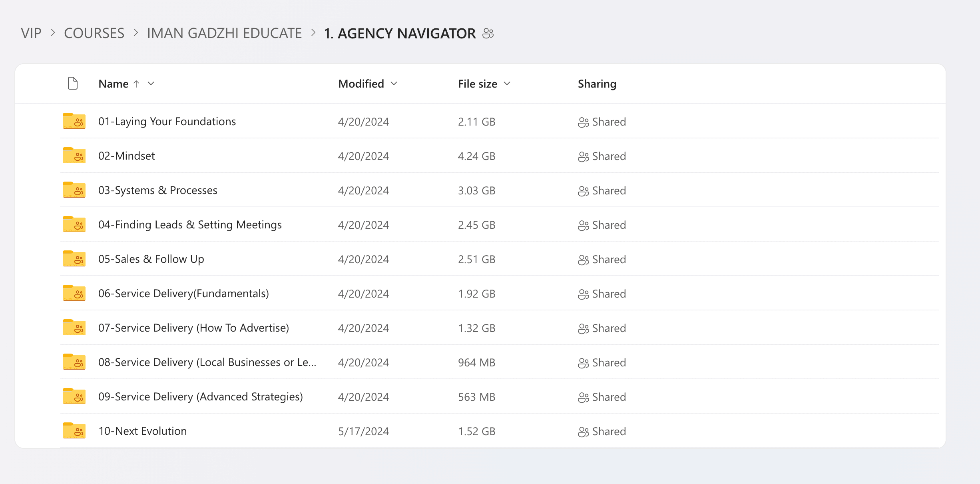Click the 563 MB file size
The height and width of the screenshot is (484, 980).
pyautogui.click(x=476, y=397)
